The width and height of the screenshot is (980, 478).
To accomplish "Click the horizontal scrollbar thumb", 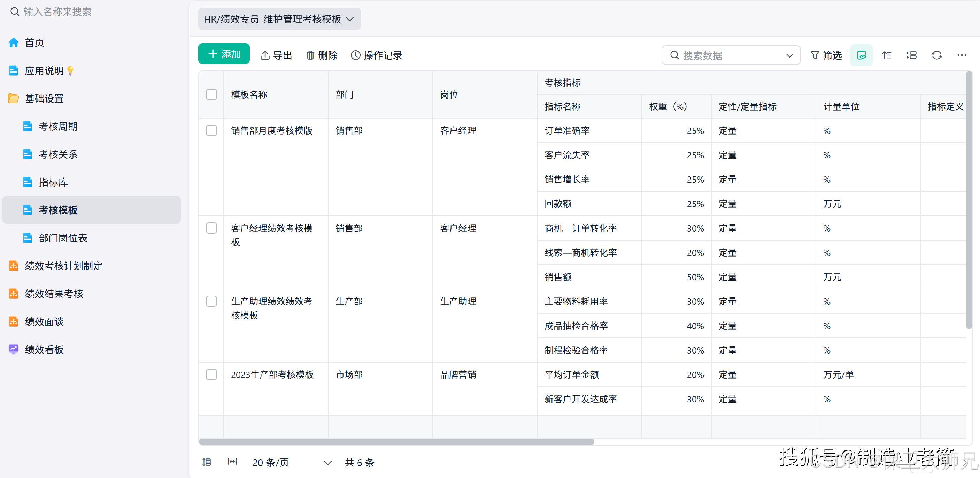I will pyautogui.click(x=396, y=441).
